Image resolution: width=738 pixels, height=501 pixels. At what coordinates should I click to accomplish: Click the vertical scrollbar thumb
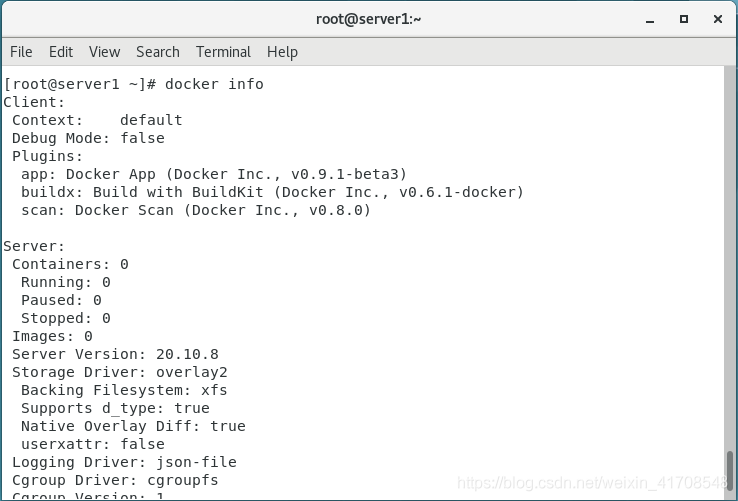(730, 476)
